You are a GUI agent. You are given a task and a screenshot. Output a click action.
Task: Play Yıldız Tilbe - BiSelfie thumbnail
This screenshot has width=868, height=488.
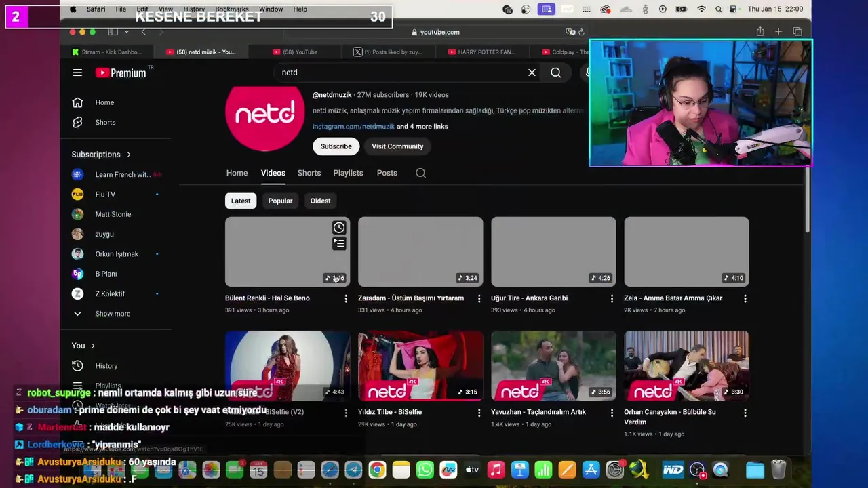[420, 366]
